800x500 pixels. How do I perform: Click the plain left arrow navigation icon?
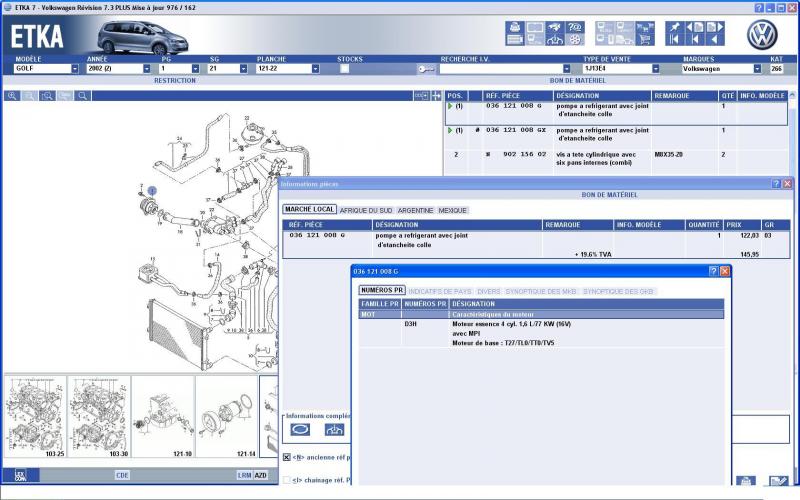715,39
